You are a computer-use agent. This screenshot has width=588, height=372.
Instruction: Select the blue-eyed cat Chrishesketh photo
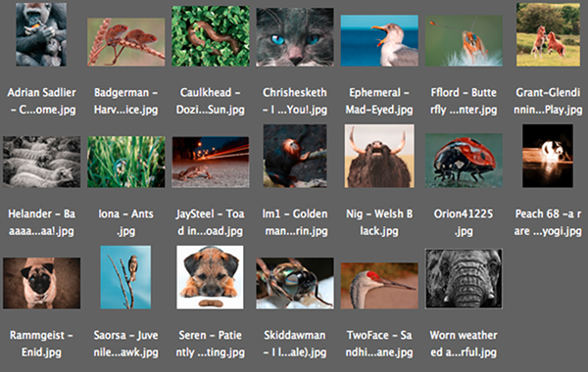[x=295, y=37]
